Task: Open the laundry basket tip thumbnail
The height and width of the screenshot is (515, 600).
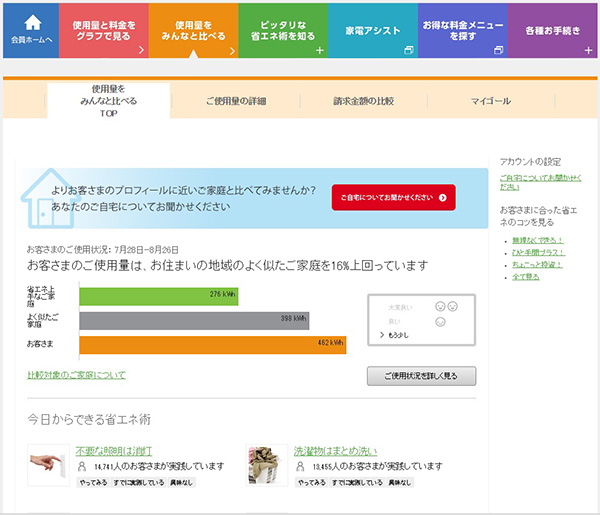Action: 267,465
